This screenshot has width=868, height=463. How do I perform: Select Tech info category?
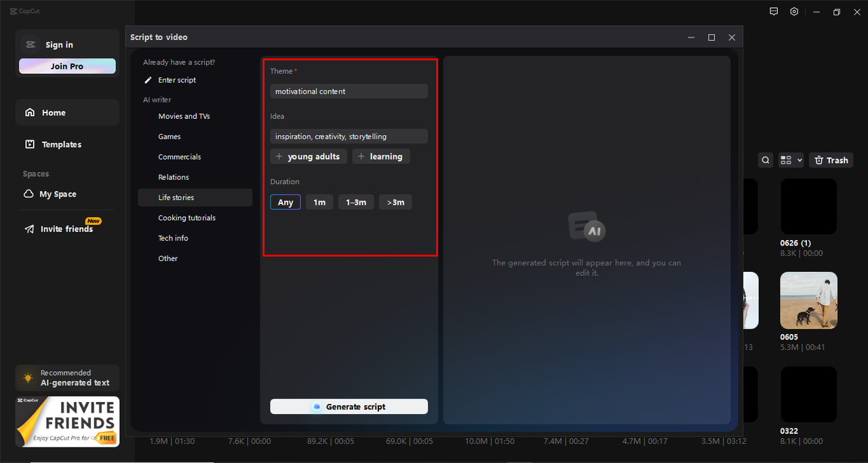coord(195,238)
